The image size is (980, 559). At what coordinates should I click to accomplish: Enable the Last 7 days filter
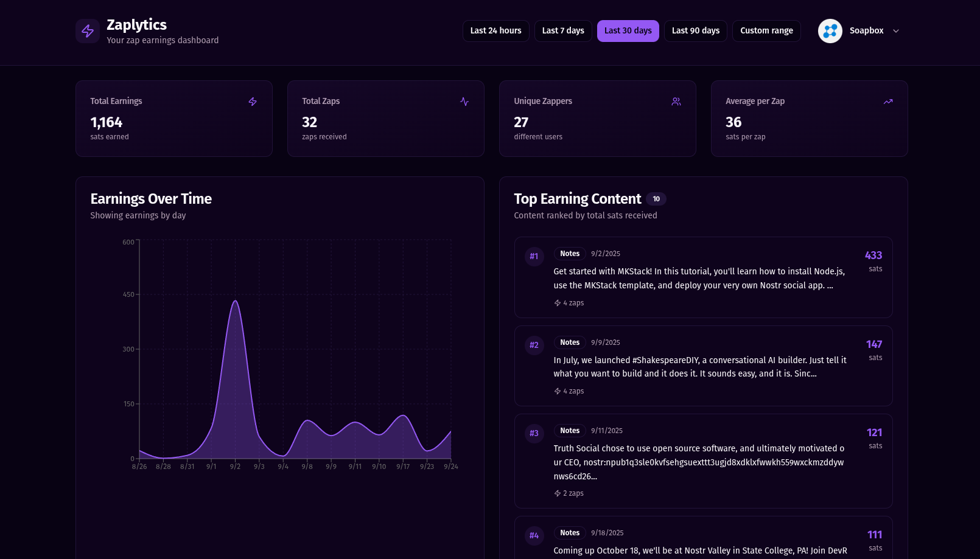(x=563, y=30)
